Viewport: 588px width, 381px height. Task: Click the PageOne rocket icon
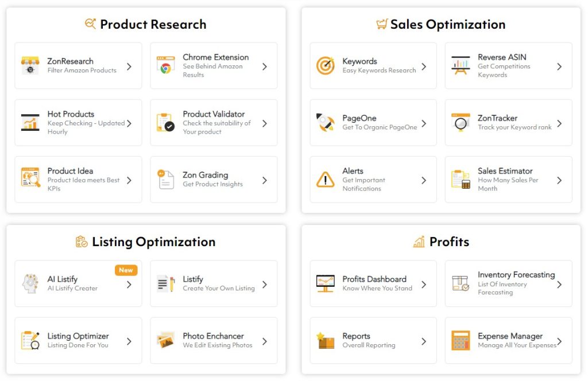pyautogui.click(x=325, y=122)
